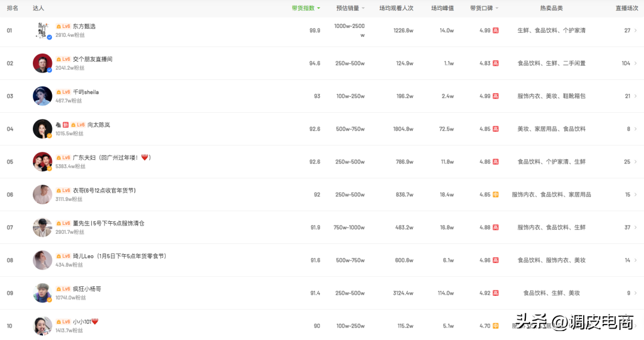Open 琦儿Leo avatar thumbnail
Screen dimensions: 644x340
click(42, 260)
